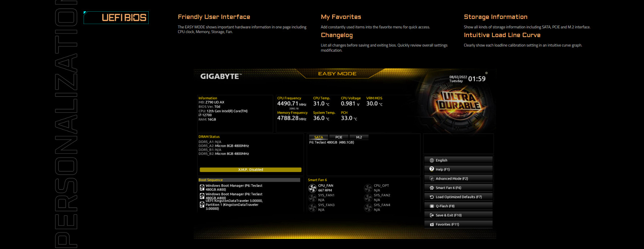The image size is (644, 249).
Task: Click the Save & Exit door icon
Action: coord(432,215)
